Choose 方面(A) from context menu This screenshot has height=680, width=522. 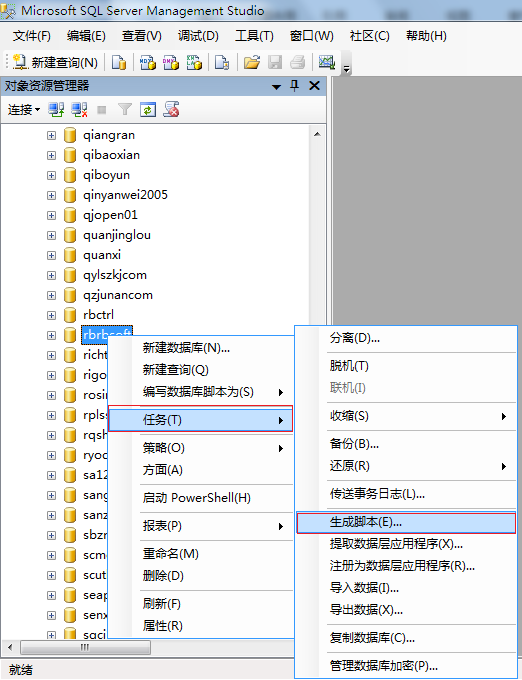(x=201, y=470)
